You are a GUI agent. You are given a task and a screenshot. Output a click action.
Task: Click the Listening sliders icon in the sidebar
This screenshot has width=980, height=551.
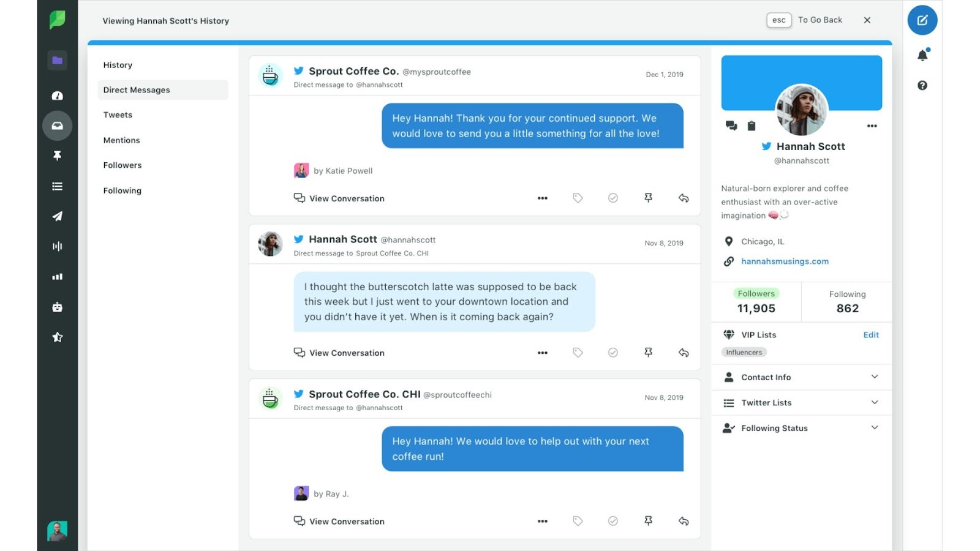pyautogui.click(x=57, y=246)
